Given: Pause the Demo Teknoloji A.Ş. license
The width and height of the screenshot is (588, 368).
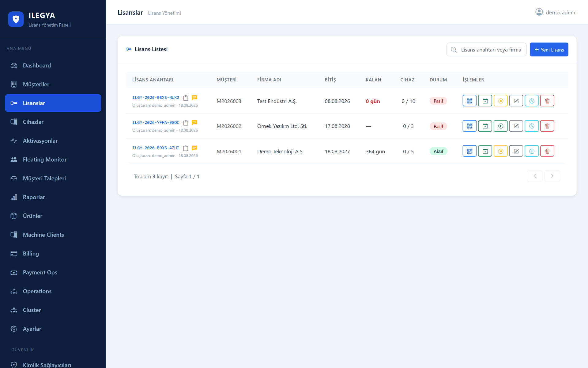Looking at the screenshot, I should point(501,151).
